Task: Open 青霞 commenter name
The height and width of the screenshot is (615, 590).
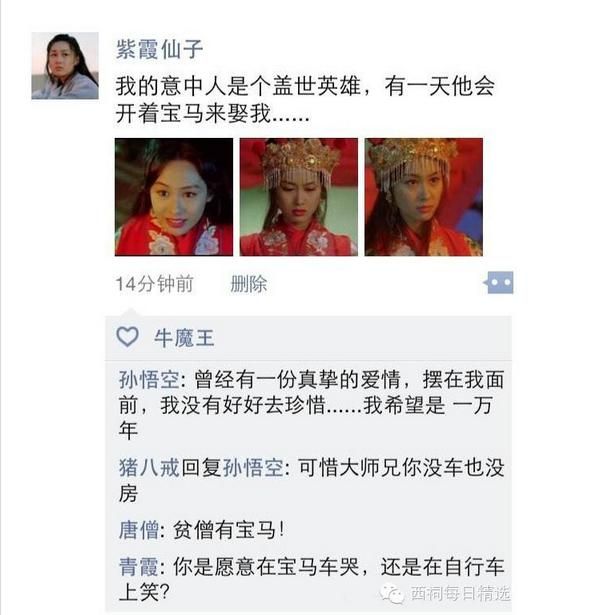Action: tap(139, 567)
